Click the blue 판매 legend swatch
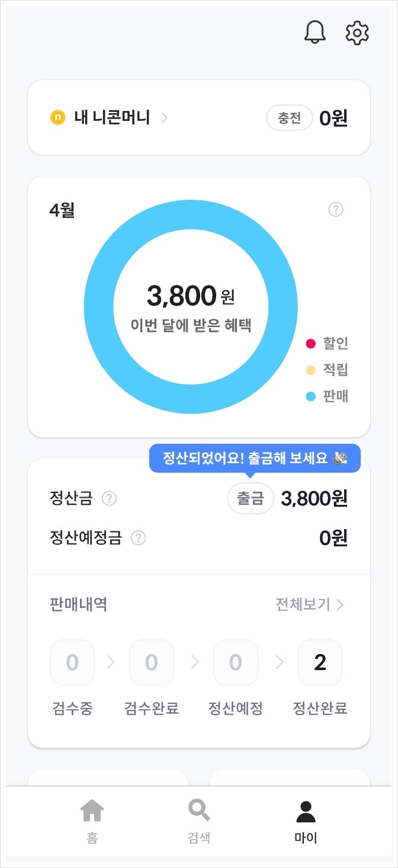This screenshot has width=398, height=868. (310, 396)
